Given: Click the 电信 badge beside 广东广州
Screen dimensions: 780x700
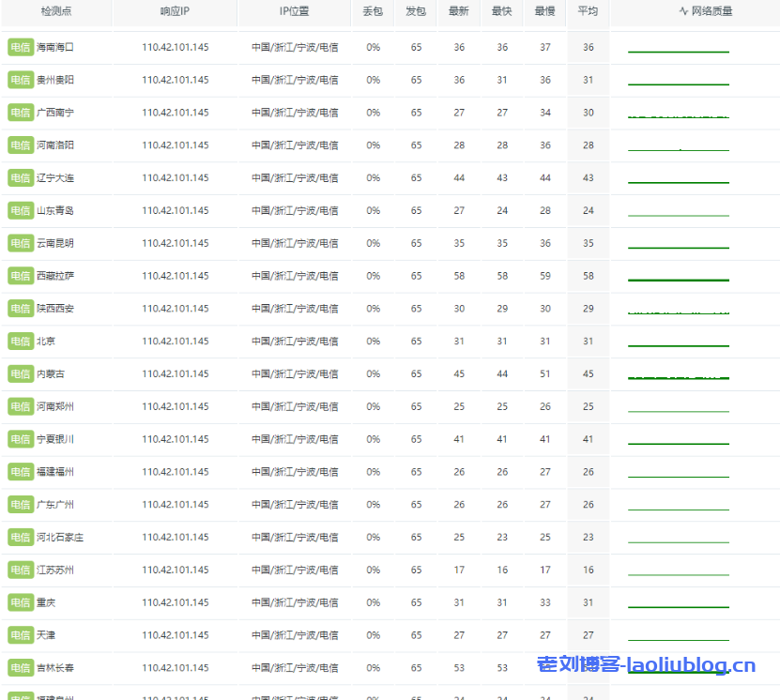Looking at the screenshot, I should [21, 505].
